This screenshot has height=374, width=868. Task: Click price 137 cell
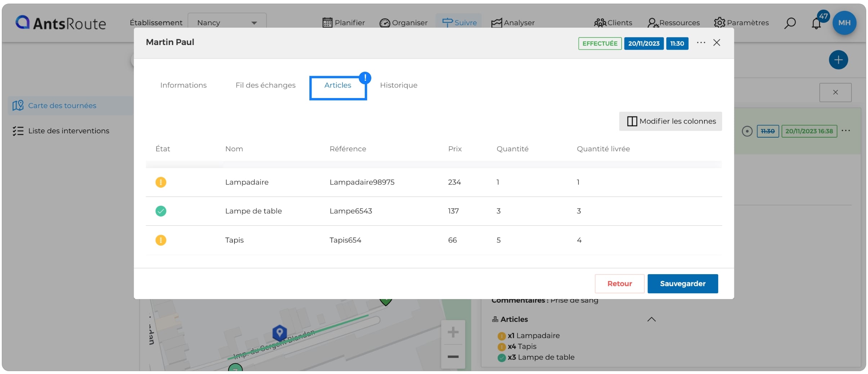point(453,211)
